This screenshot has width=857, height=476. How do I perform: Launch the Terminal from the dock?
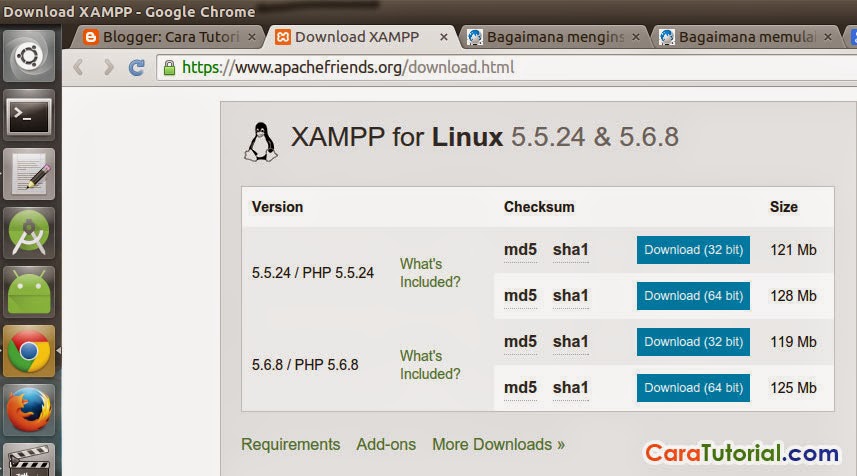click(29, 115)
